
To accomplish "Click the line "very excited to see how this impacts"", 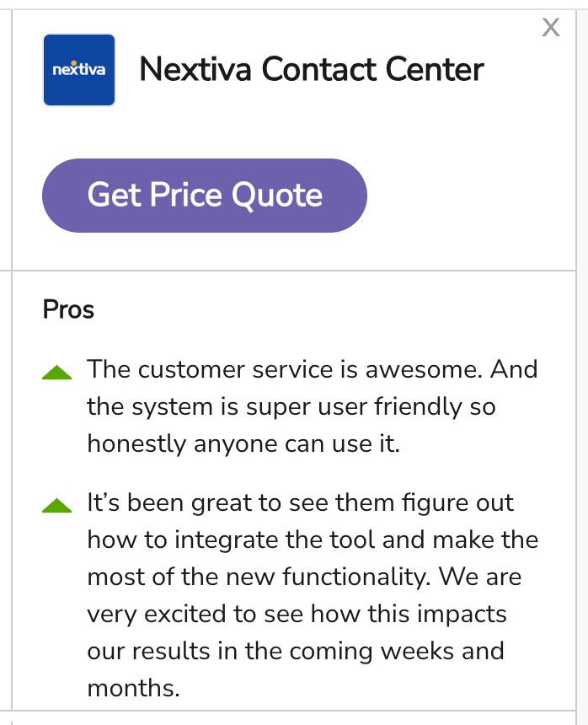I will tap(297, 614).
